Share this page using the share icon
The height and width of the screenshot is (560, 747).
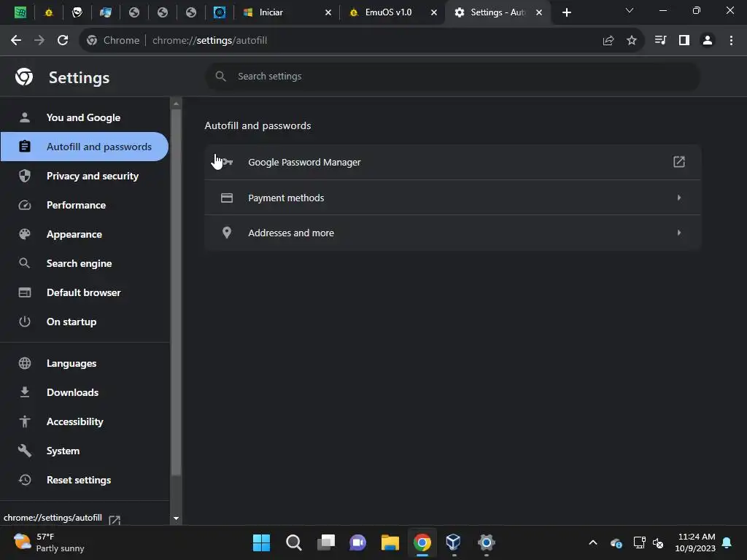[x=608, y=41]
